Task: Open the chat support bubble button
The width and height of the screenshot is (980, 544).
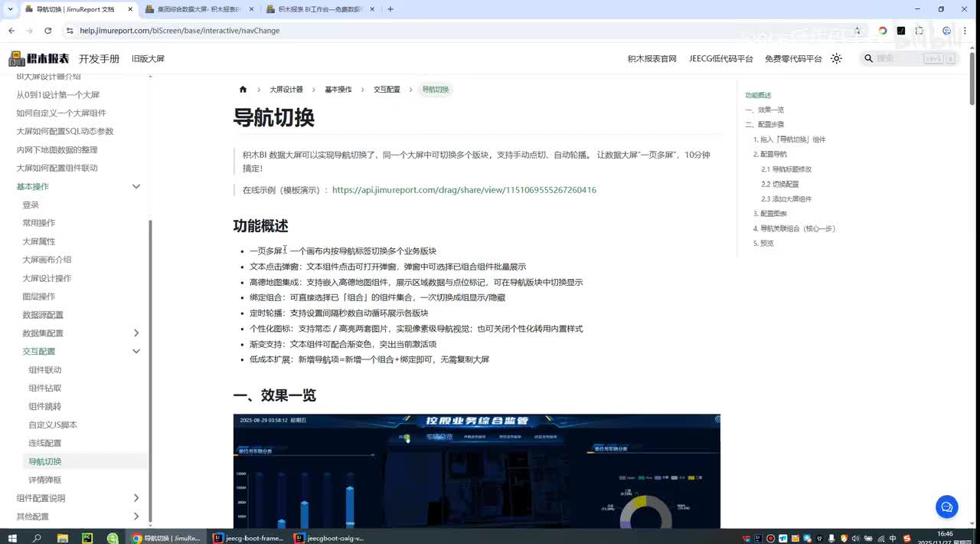Action: 947,506
